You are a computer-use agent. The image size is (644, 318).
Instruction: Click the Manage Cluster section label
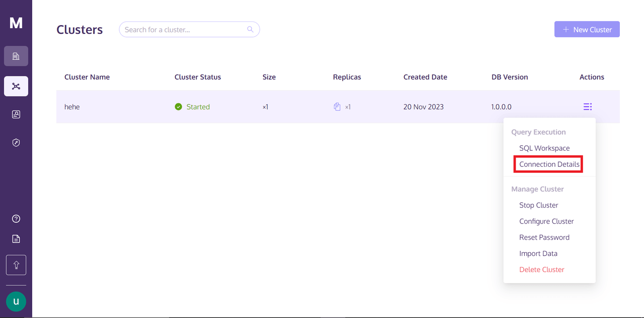click(x=537, y=189)
